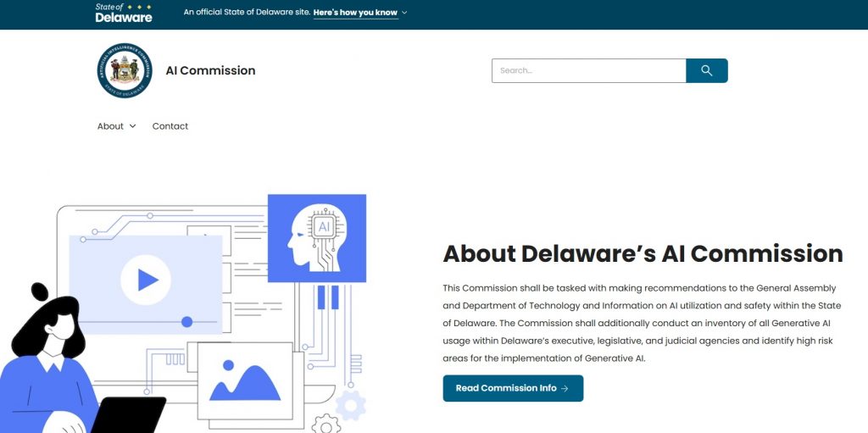868x433 pixels.
Task: Click into the Search text field
Action: [588, 70]
